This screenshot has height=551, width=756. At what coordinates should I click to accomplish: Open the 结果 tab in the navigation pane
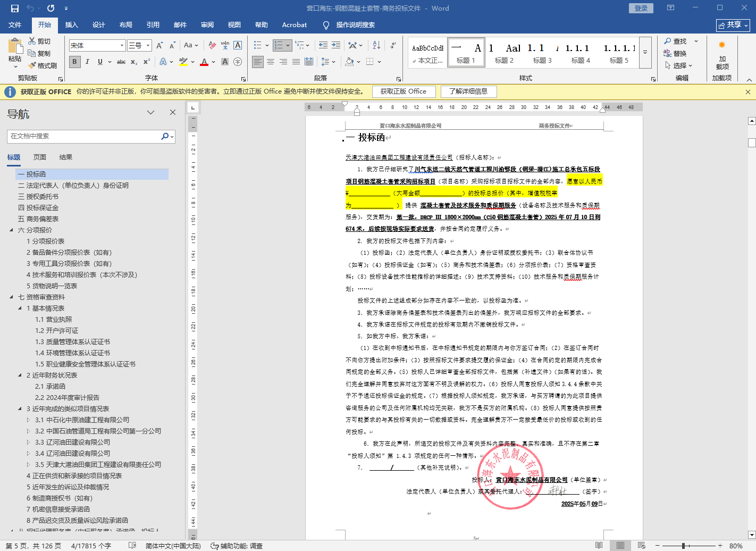66,157
